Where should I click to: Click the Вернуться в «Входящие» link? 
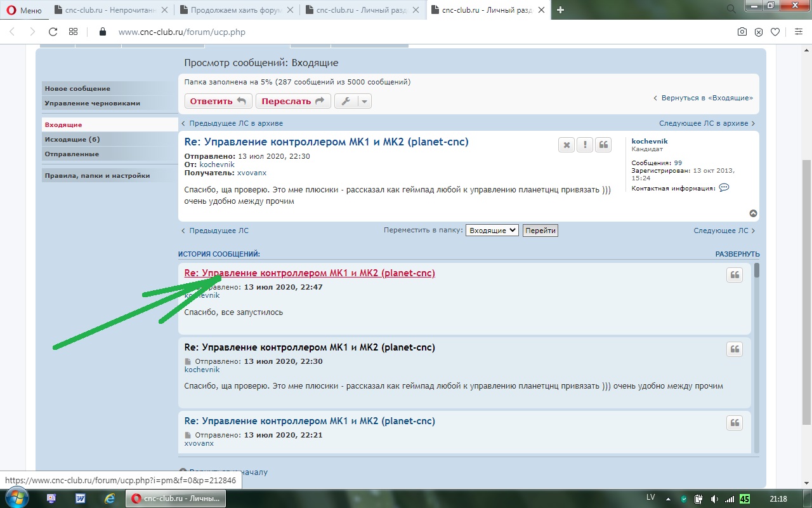pyautogui.click(x=703, y=98)
